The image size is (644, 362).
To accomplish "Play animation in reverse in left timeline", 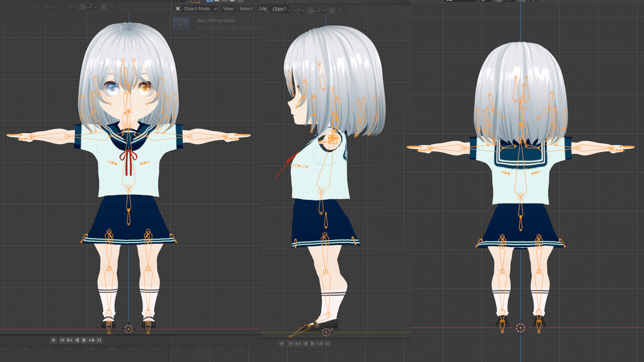I will pyautogui.click(x=77, y=340).
